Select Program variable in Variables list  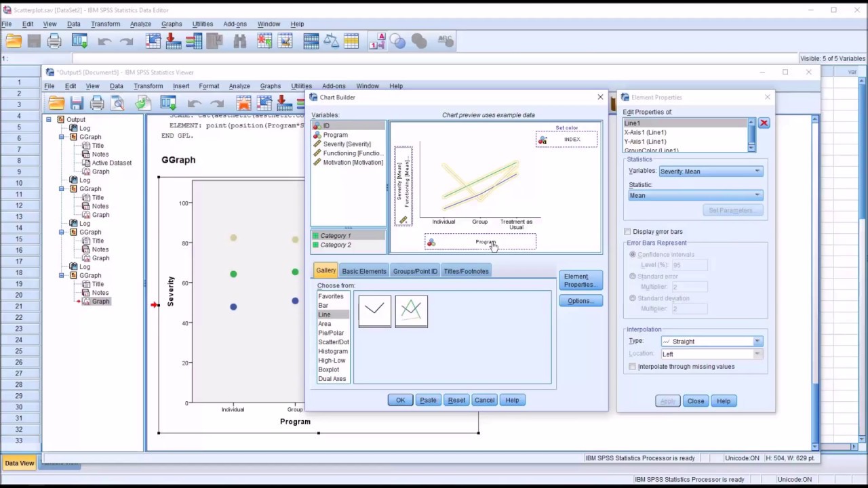click(x=349, y=135)
